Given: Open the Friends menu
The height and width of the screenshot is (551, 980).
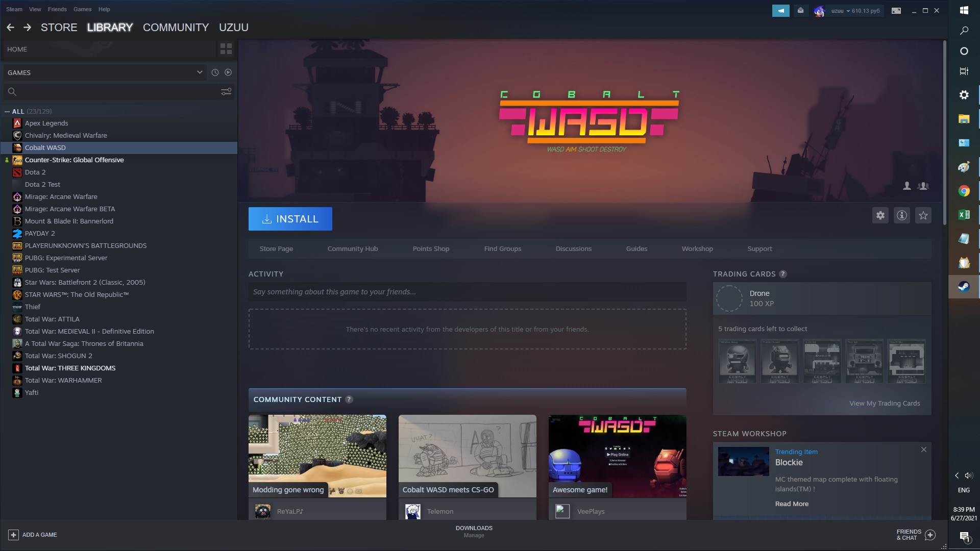Looking at the screenshot, I should [x=57, y=9].
